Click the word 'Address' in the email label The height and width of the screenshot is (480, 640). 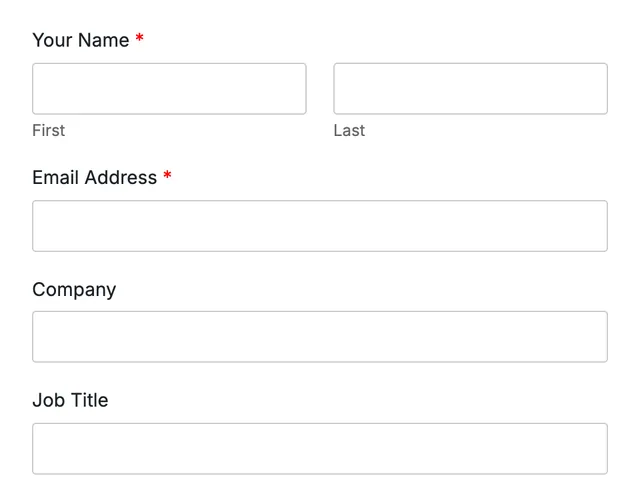121,178
